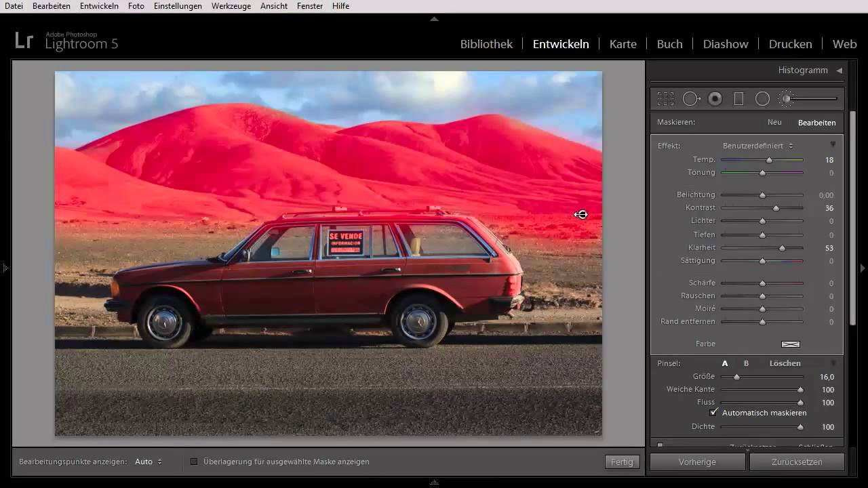
Task: Uncheck Automatisch maskieren
Action: pos(713,412)
